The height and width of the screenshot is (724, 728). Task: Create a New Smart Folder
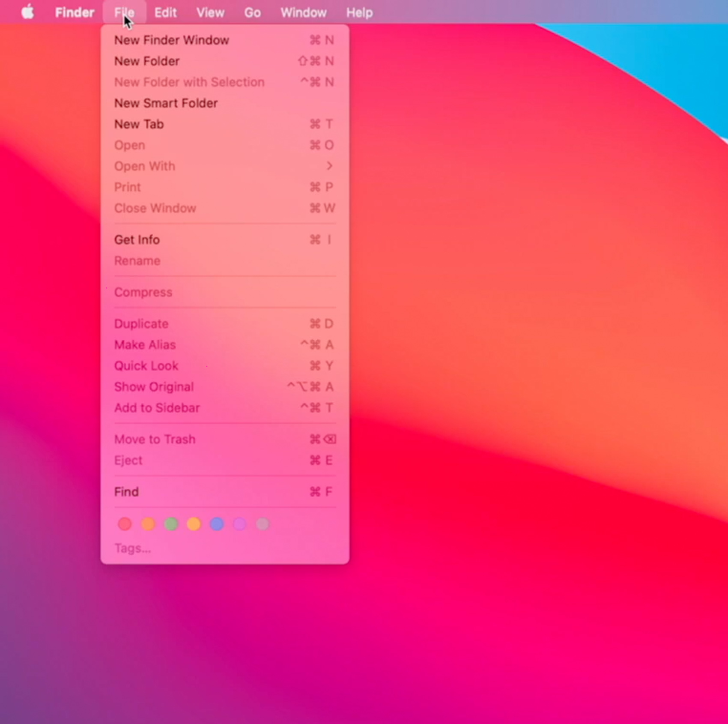pos(225,103)
